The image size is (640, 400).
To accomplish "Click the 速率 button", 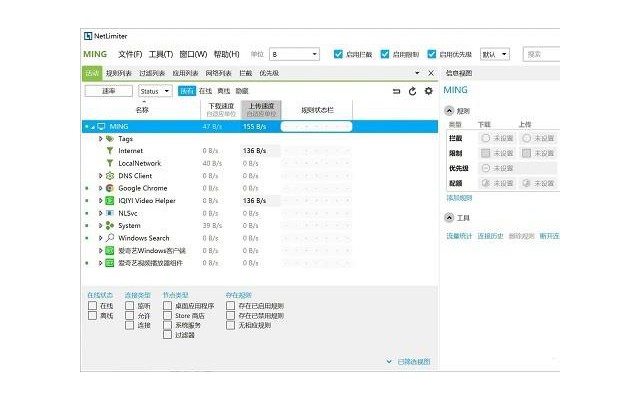I will 109,91.
